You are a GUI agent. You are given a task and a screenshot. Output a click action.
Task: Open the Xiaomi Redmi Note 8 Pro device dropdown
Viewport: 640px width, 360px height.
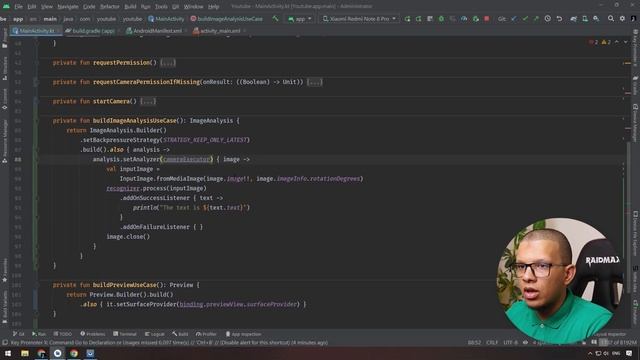359,19
